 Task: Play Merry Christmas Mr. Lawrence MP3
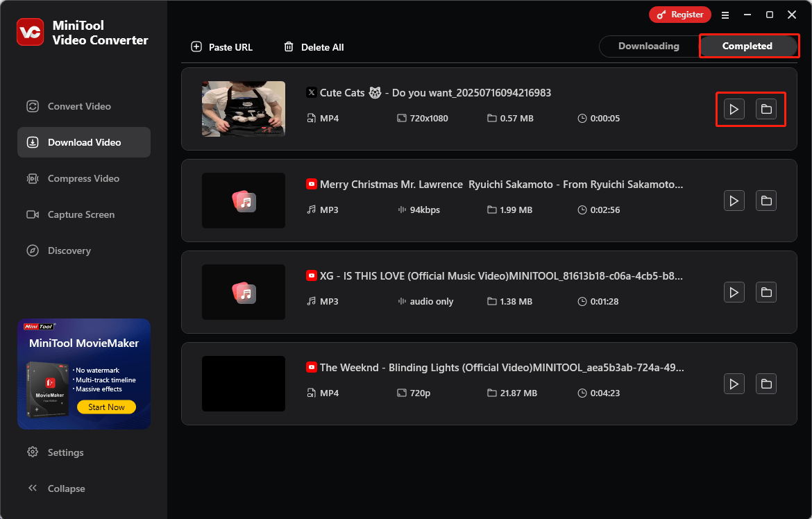(734, 201)
